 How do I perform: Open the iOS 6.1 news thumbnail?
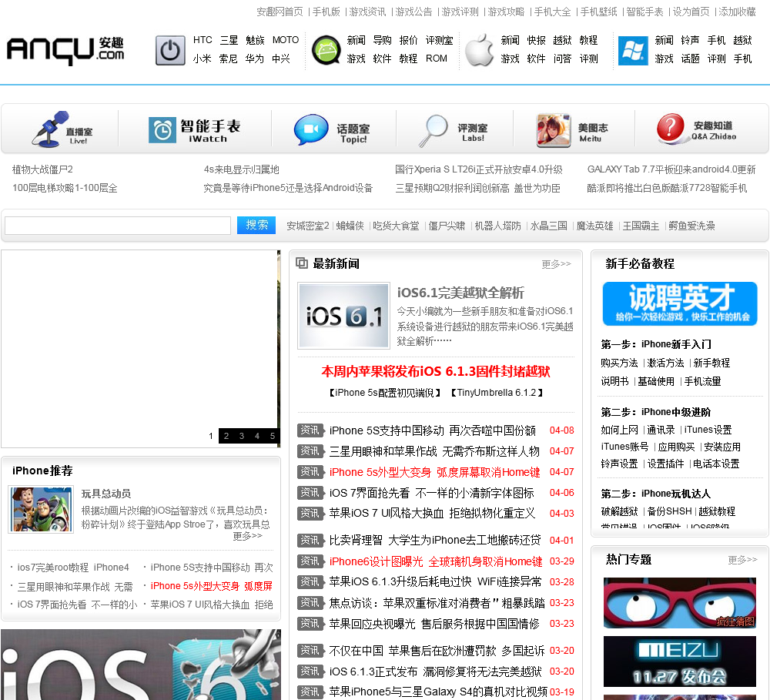(x=343, y=316)
